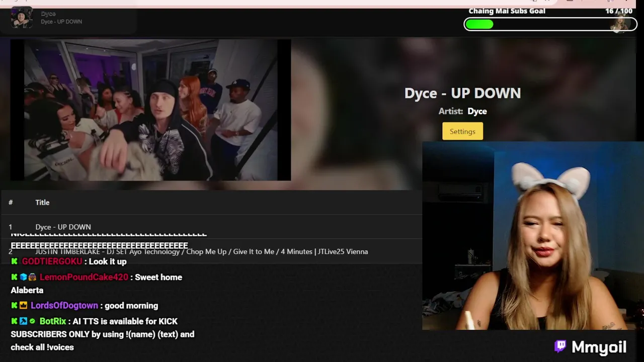Open the Dyce avatar thumbnail in the header

pyautogui.click(x=22, y=18)
